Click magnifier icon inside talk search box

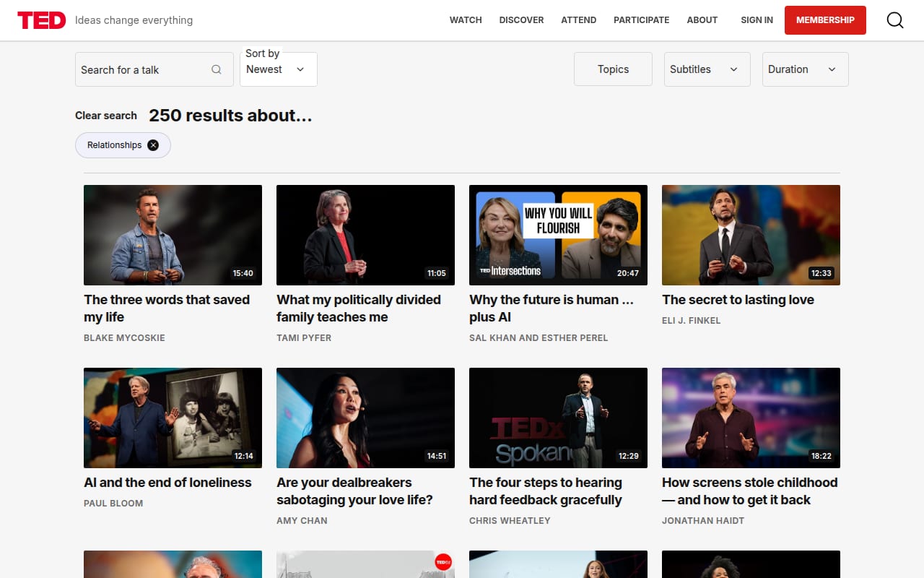(217, 69)
